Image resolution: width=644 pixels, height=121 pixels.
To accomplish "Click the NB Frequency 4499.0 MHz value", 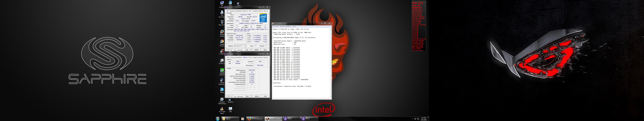I will (260, 66).
